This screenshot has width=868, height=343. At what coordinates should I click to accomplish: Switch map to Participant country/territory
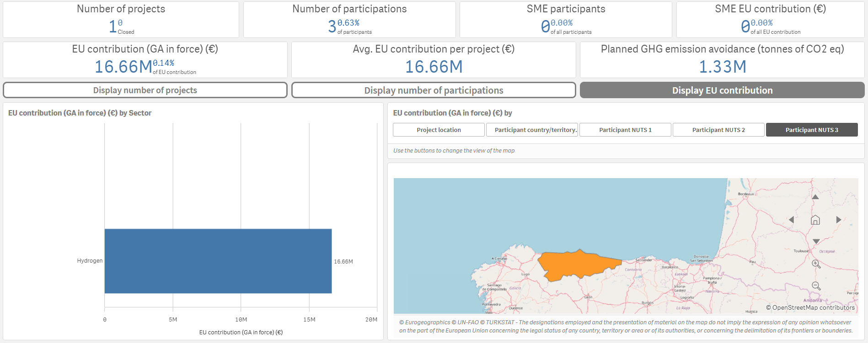click(532, 130)
